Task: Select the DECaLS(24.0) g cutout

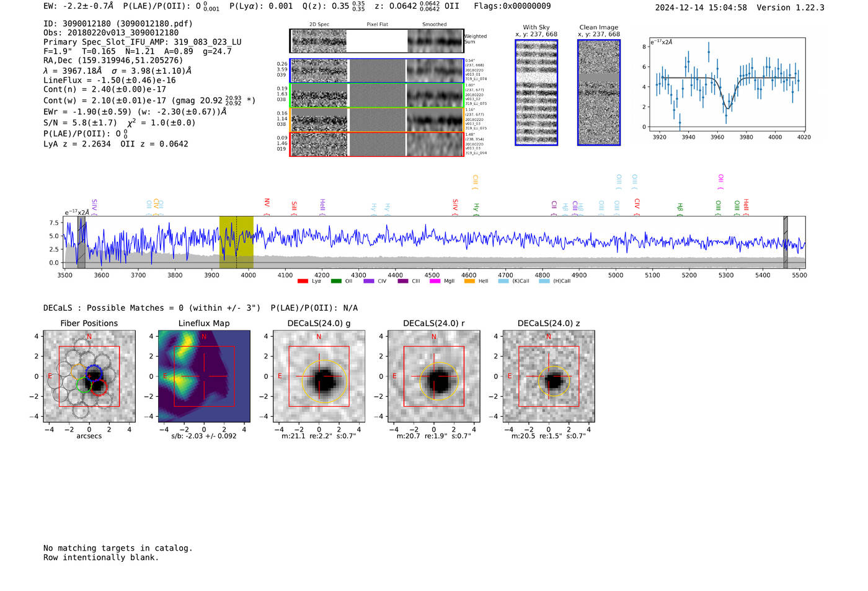Action: click(319, 376)
